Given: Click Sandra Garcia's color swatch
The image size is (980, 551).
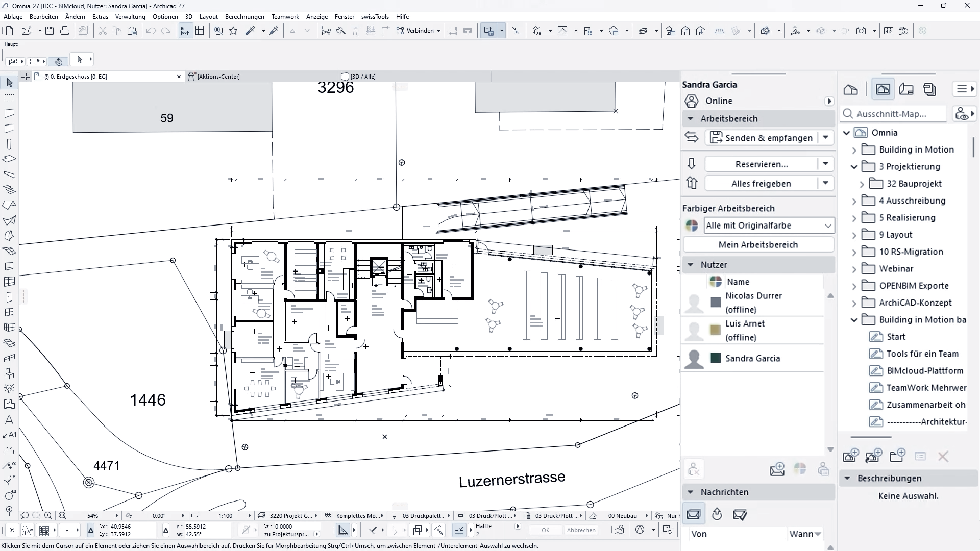Looking at the screenshot, I should pyautogui.click(x=716, y=358).
